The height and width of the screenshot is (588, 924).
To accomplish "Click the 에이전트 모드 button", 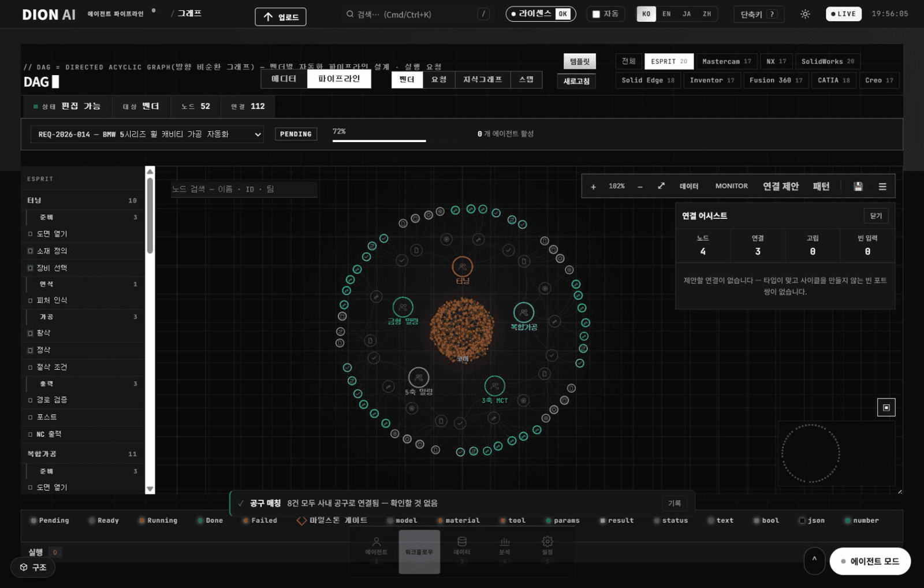I will point(870,561).
